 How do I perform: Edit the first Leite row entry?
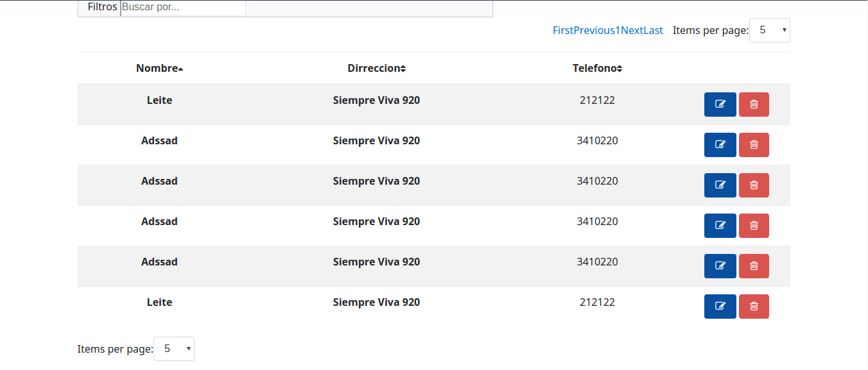click(x=720, y=105)
